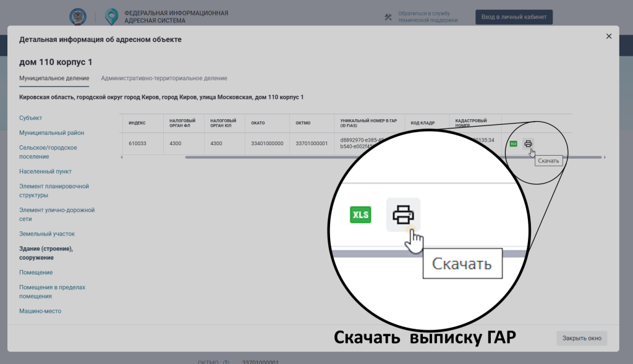Click the technical support tools icon
The height and width of the screenshot is (364, 633).
[x=388, y=17]
